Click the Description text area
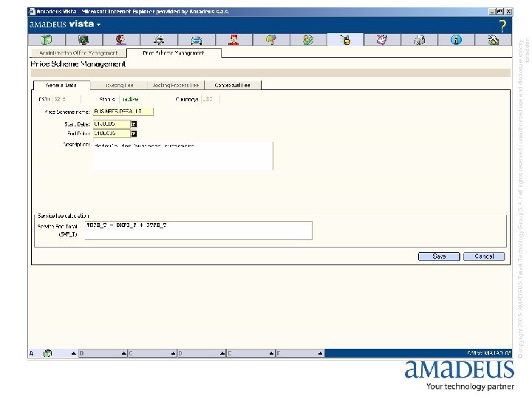 point(183,156)
